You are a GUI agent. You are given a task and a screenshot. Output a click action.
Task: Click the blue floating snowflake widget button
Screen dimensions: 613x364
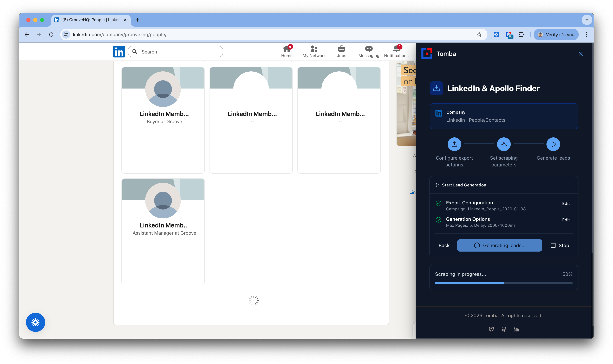coord(35,322)
